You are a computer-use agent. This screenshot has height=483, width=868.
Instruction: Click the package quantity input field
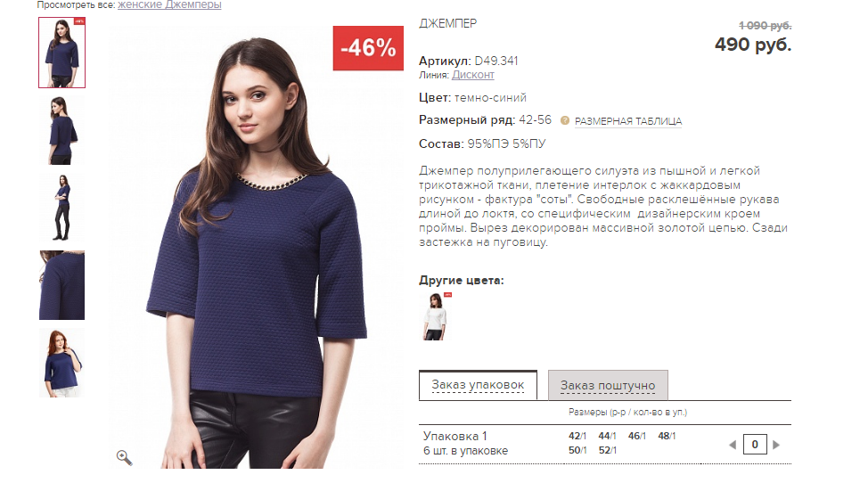[755, 445]
